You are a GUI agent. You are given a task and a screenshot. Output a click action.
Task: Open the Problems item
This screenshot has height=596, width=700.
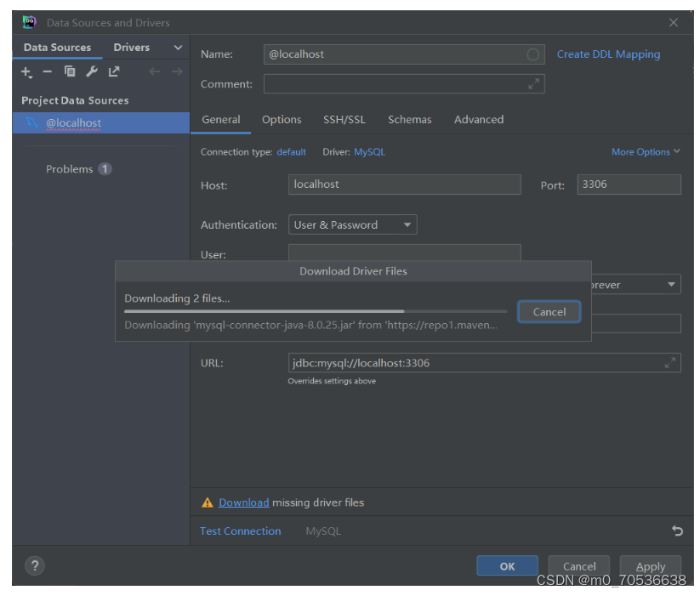78,169
